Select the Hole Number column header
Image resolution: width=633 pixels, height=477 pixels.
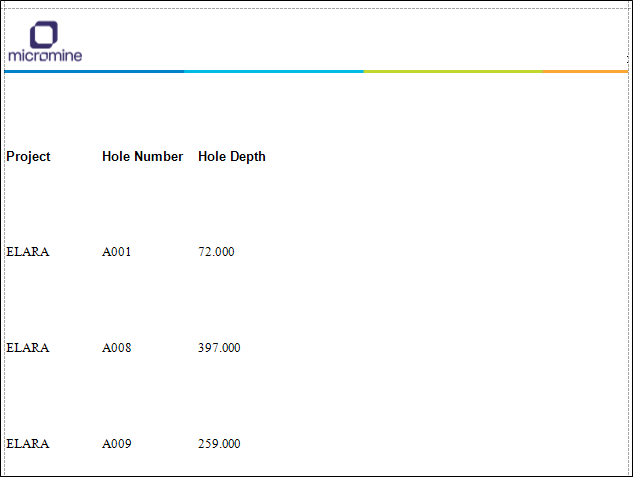(143, 156)
